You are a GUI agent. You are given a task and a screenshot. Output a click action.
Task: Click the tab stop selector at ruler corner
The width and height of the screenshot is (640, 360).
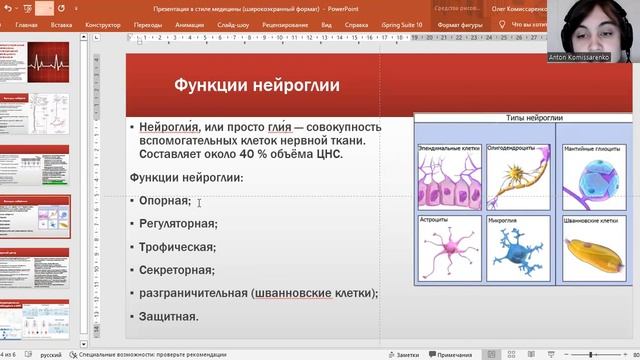click(x=96, y=38)
